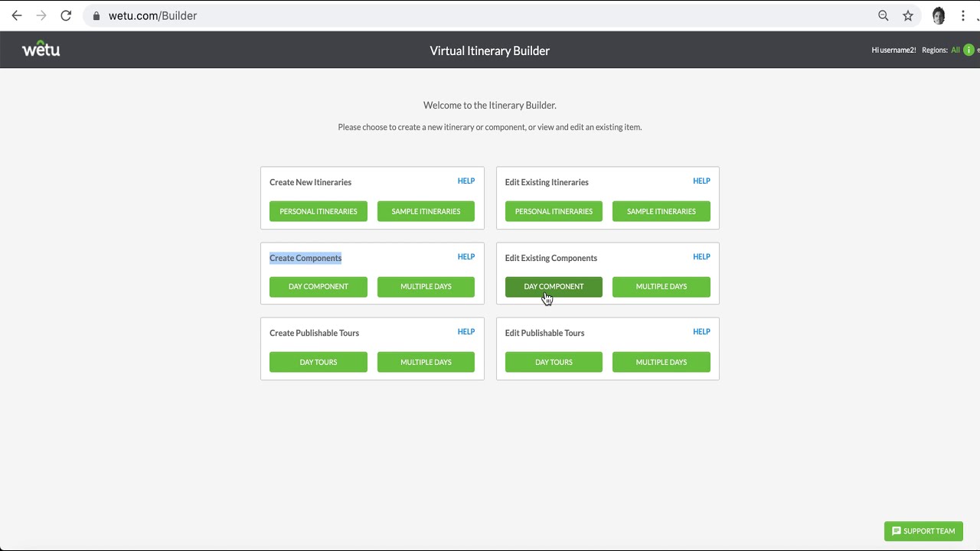Image resolution: width=980 pixels, height=551 pixels.
Task: Click the browser forward arrow
Action: tap(41, 15)
